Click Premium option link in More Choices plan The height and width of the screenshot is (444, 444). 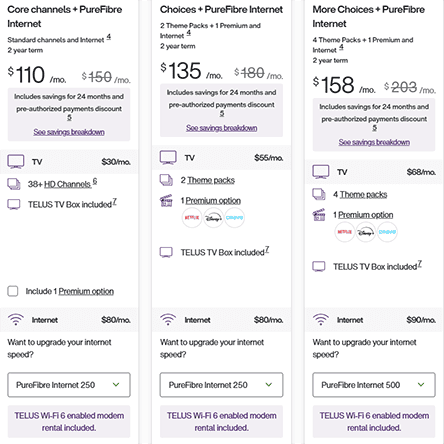coord(366,215)
